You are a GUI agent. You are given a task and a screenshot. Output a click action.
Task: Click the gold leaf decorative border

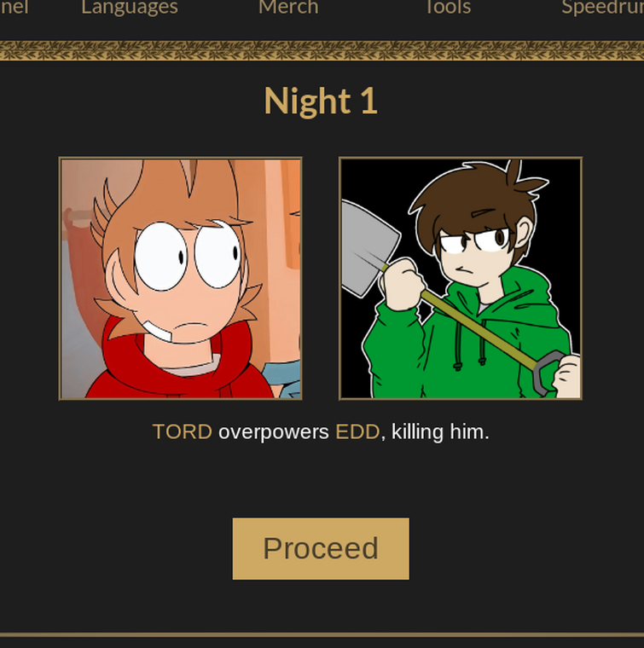click(x=322, y=50)
